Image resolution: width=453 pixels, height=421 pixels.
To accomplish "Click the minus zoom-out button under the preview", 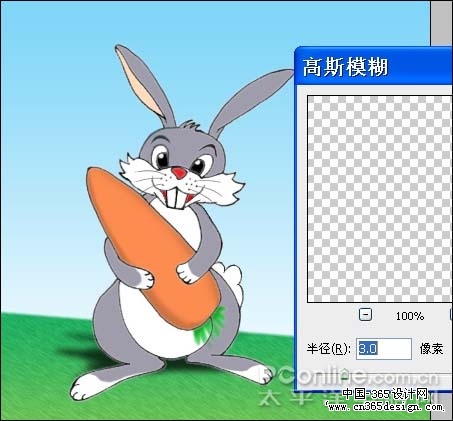I will [x=365, y=314].
